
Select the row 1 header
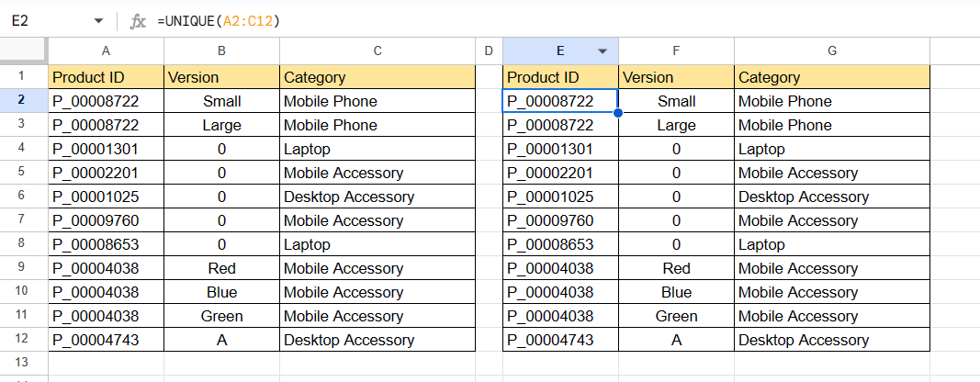click(20, 77)
